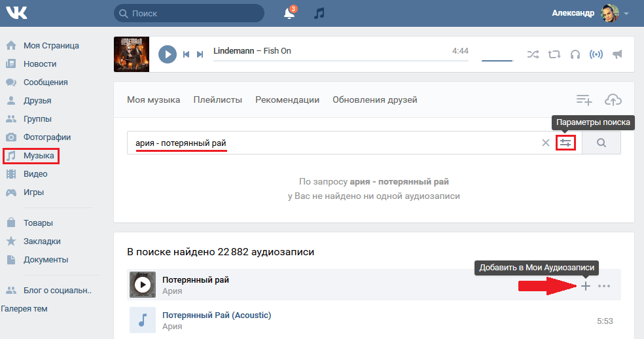644x339 pixels.
Task: Open more options for Потерянный рай
Action: tap(603, 286)
